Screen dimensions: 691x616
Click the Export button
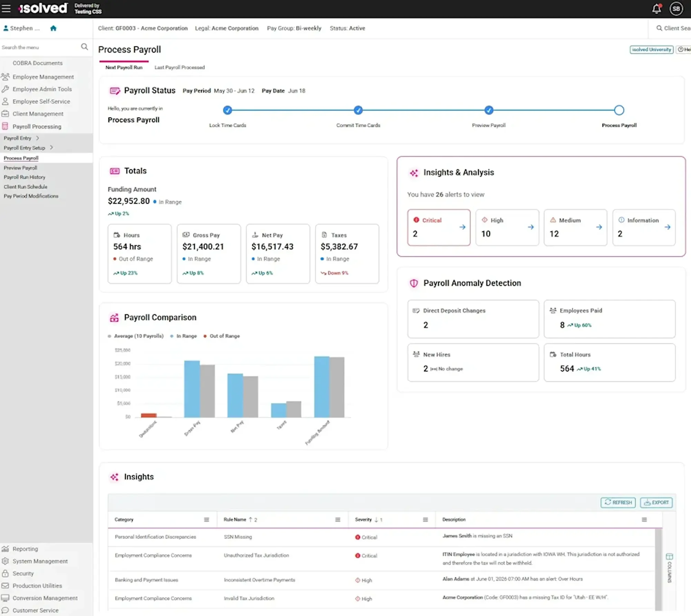click(x=656, y=502)
